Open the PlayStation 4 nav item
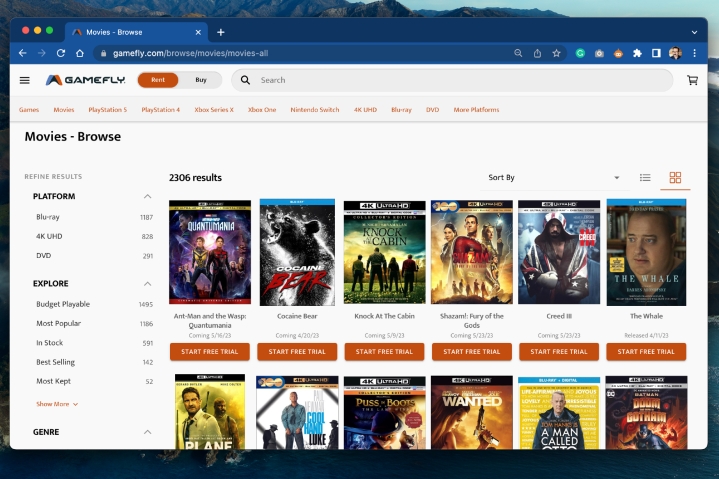 coord(160,110)
